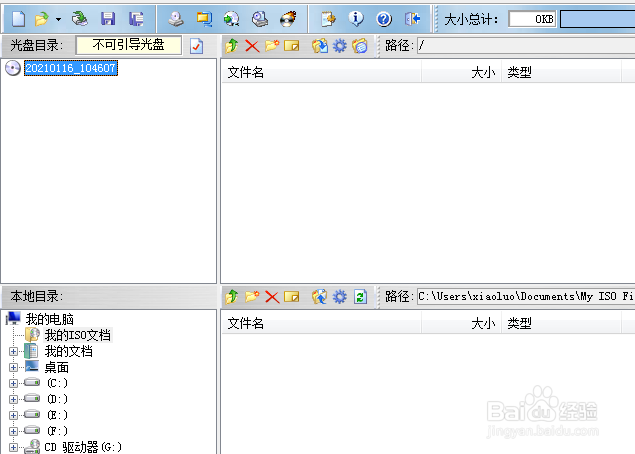This screenshot has width=635, height=454.
Task: Open Help with question mark icon
Action: pos(384,19)
